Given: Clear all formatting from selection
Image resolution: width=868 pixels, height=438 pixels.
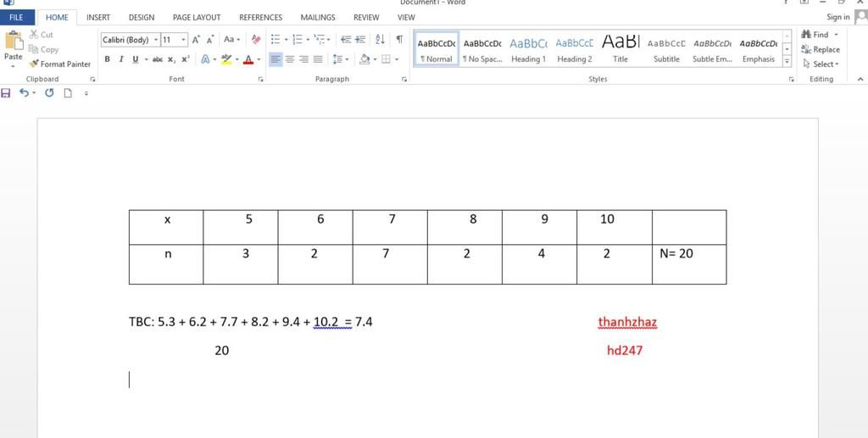Looking at the screenshot, I should [255, 40].
